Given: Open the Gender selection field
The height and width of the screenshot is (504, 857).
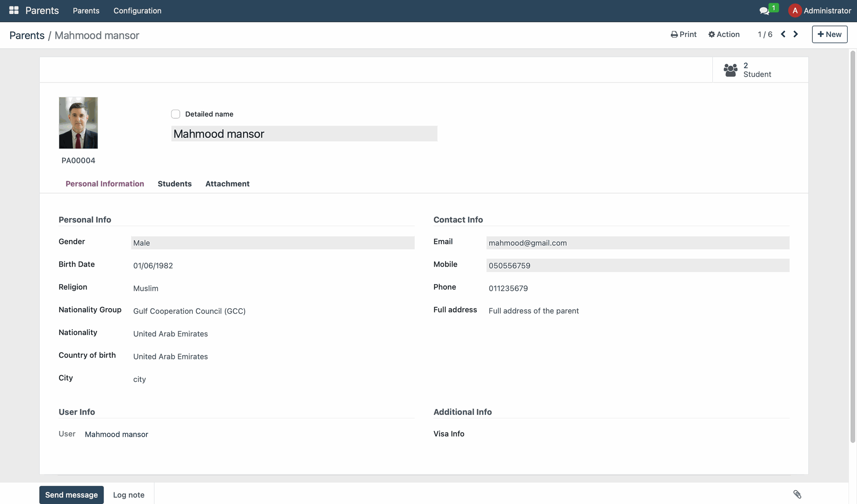Looking at the screenshot, I should point(272,243).
